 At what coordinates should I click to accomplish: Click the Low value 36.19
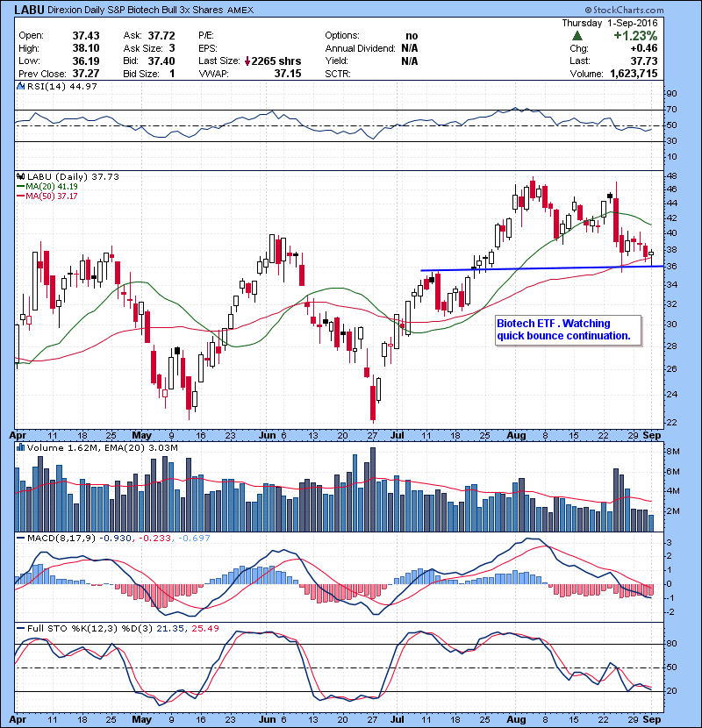pos(85,61)
